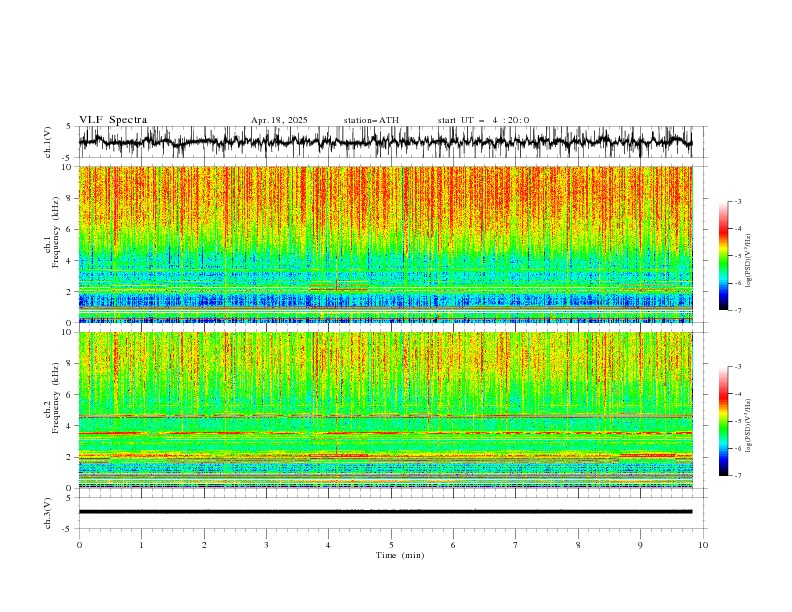Click the ch.1 voltage waveform trace
The width and height of the screenshot is (792, 612).
[x=385, y=142]
